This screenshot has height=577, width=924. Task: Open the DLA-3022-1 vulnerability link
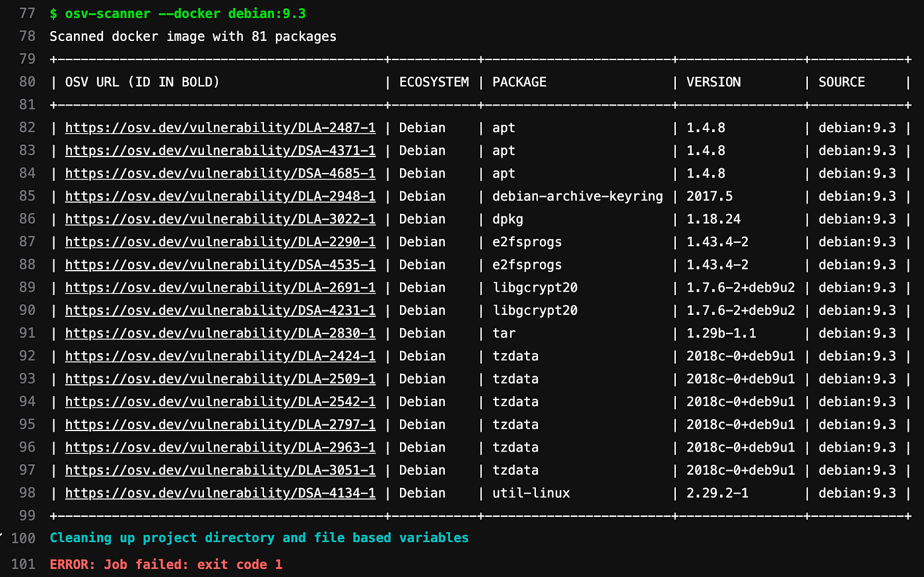pos(220,219)
